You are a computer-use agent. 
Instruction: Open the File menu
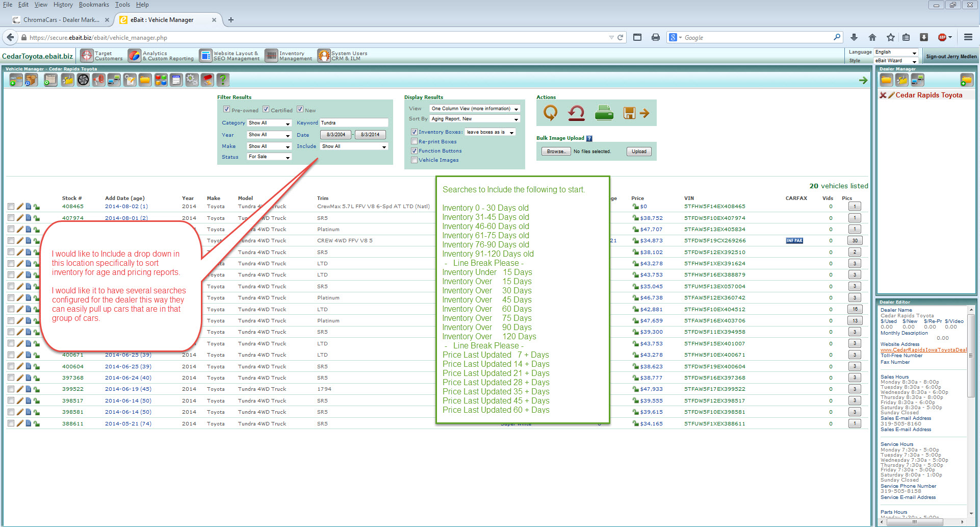click(x=8, y=5)
